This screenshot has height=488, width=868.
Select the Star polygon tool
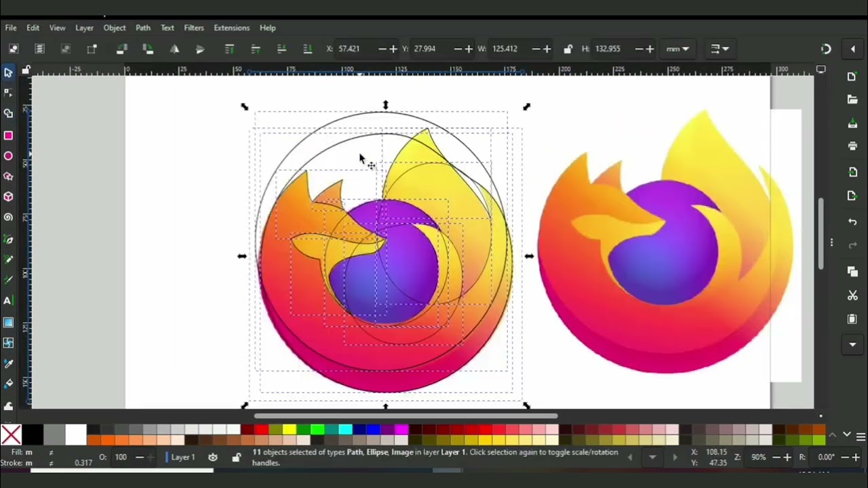pyautogui.click(x=8, y=176)
